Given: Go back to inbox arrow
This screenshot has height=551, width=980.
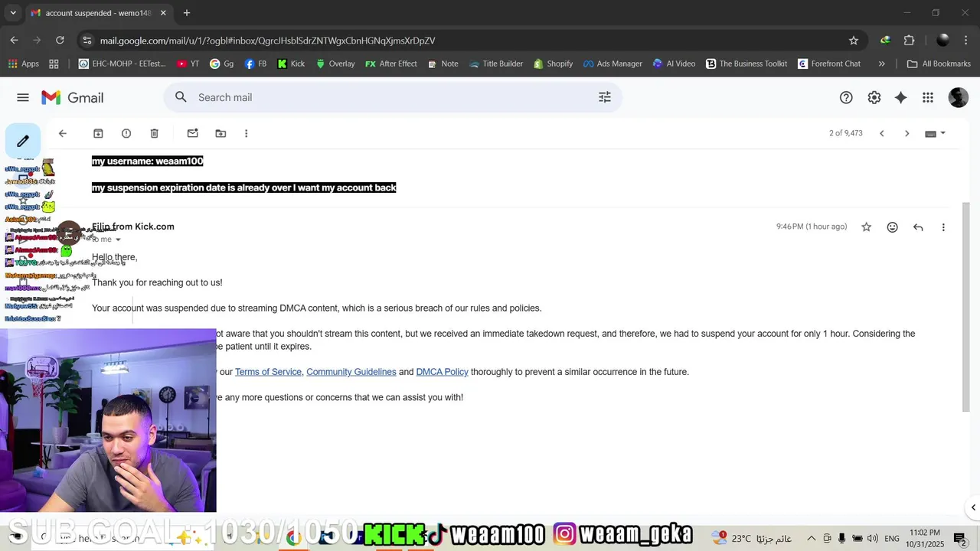Looking at the screenshot, I should click(63, 133).
